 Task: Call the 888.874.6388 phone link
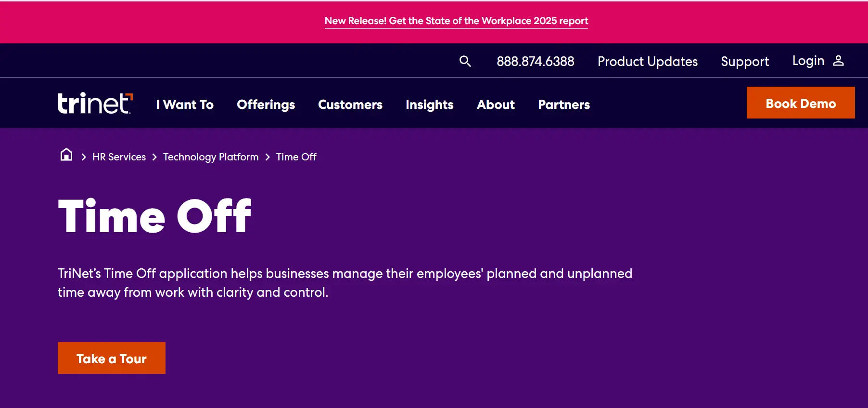(x=535, y=61)
